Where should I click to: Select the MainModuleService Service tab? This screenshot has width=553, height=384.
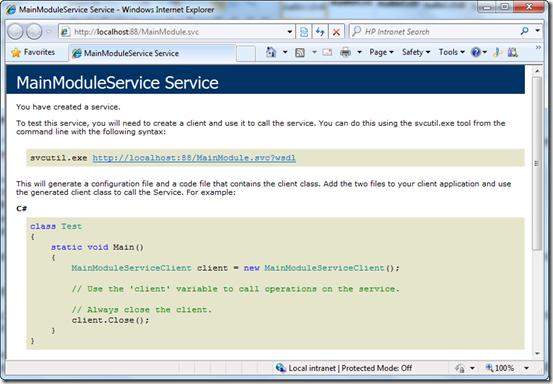click(x=152, y=53)
